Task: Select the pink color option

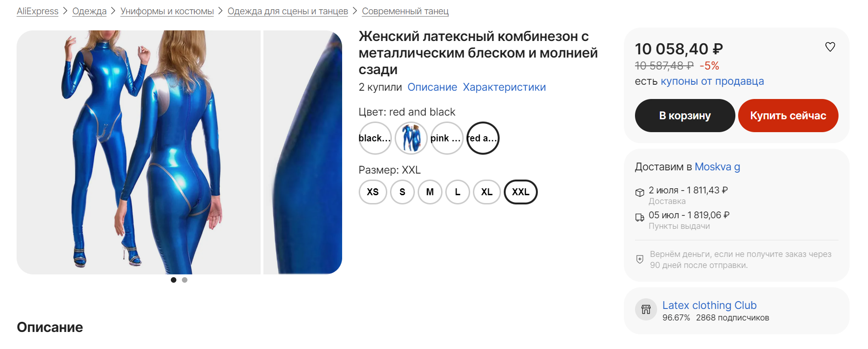Action: (x=447, y=138)
